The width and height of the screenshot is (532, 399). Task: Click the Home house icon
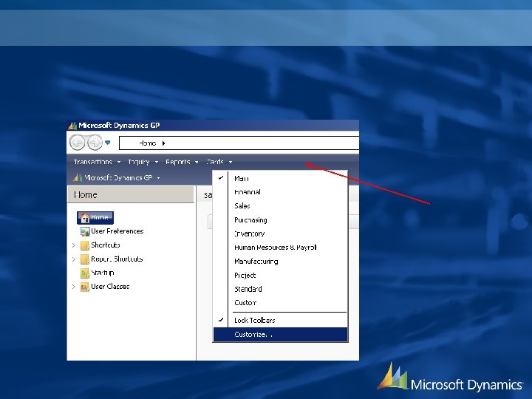[85, 217]
